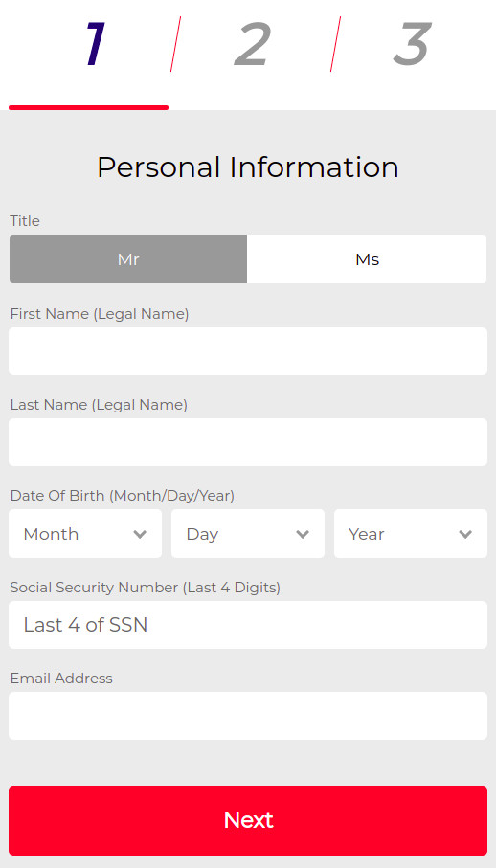Open the Month of birth dropdown

tap(85, 534)
